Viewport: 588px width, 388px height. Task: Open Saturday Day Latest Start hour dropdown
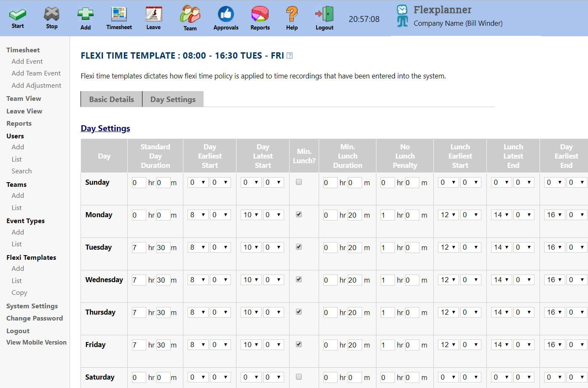(251, 377)
